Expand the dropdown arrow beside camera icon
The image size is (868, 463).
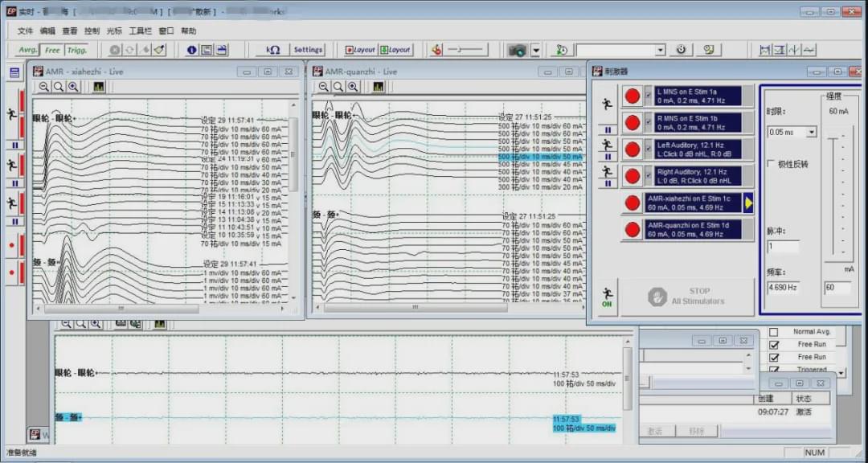pyautogui.click(x=536, y=50)
